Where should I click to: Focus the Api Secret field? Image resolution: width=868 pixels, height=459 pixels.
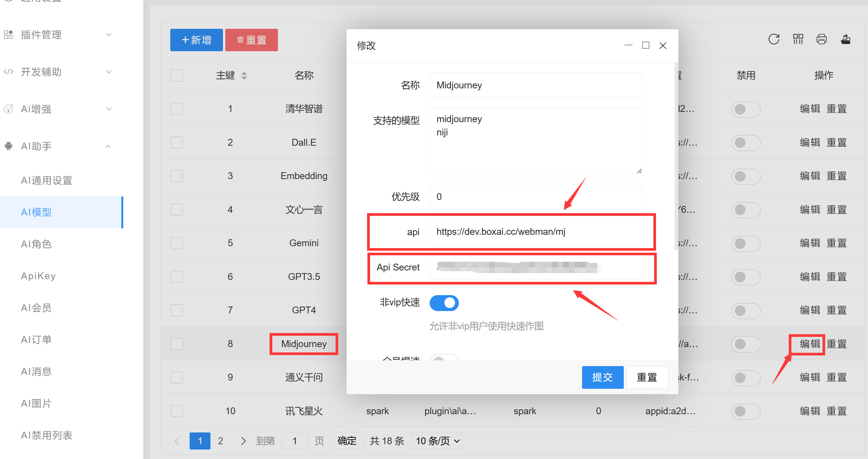pyautogui.click(x=536, y=267)
